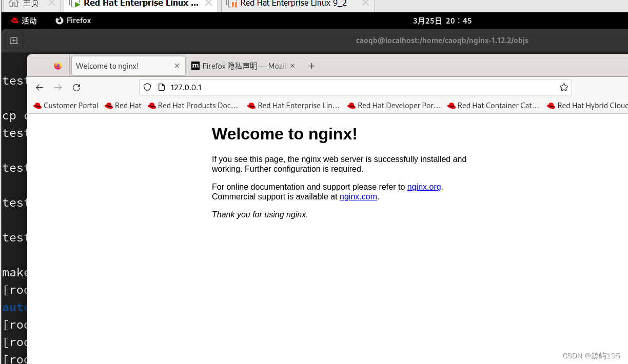
Task: Close the Firefox privacy notice tab
Action: click(292, 66)
